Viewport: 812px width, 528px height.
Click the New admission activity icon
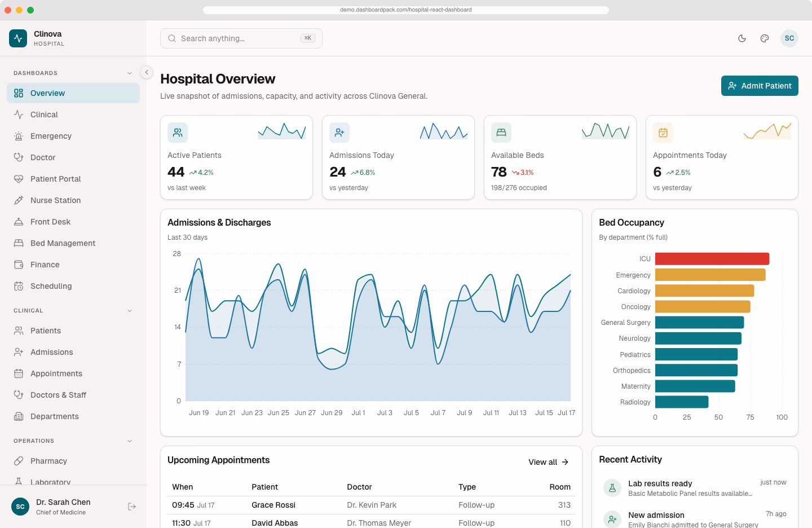(612, 519)
